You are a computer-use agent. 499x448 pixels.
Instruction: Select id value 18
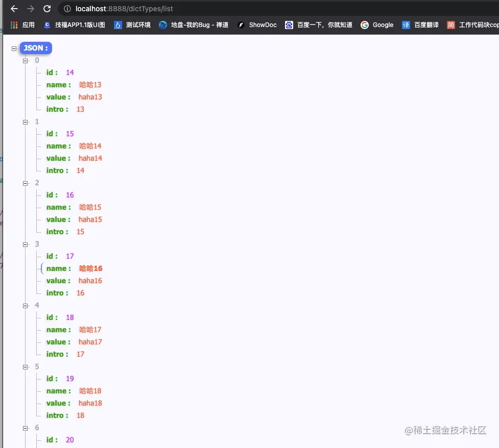pyautogui.click(x=69, y=317)
